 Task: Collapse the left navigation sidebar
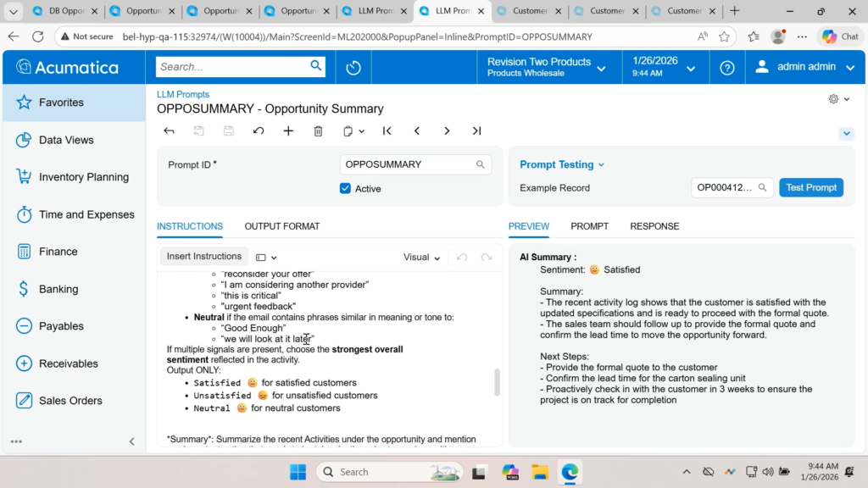pos(131,441)
